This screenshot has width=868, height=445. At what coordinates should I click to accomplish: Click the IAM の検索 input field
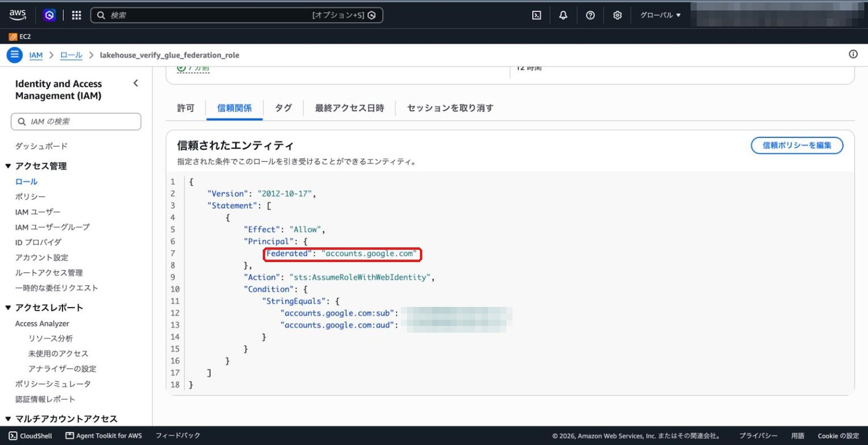pos(76,122)
